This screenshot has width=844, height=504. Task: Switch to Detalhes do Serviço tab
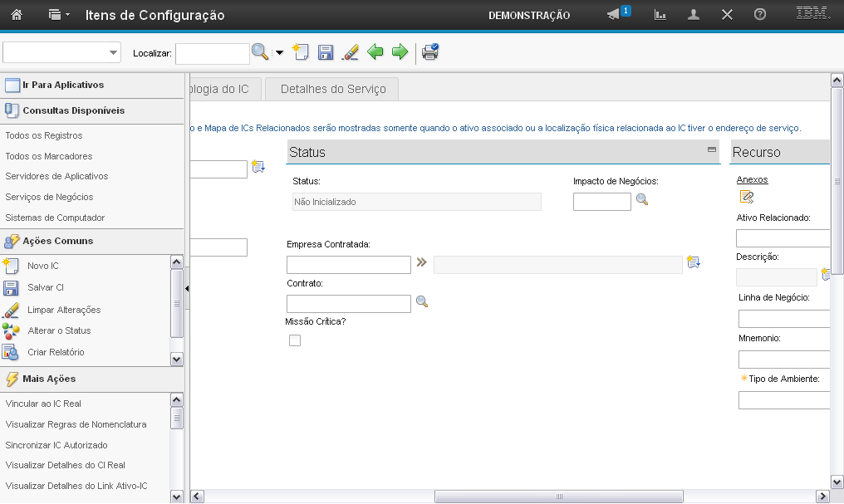point(332,89)
